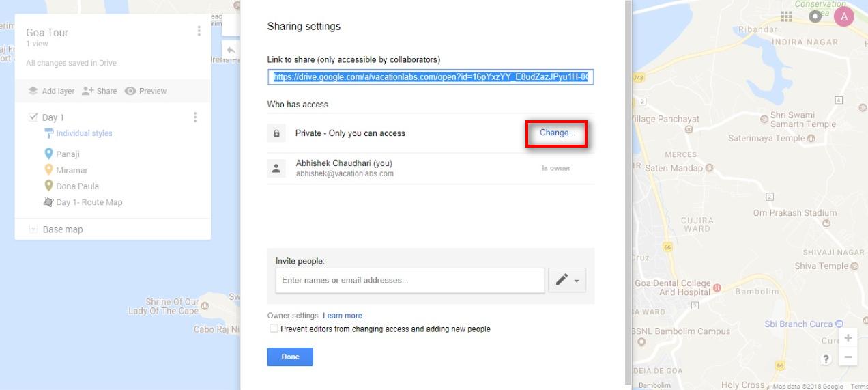Viewport: 868px width, 390px height.
Task: Open the Goa Tour map options menu
Action: tap(199, 31)
